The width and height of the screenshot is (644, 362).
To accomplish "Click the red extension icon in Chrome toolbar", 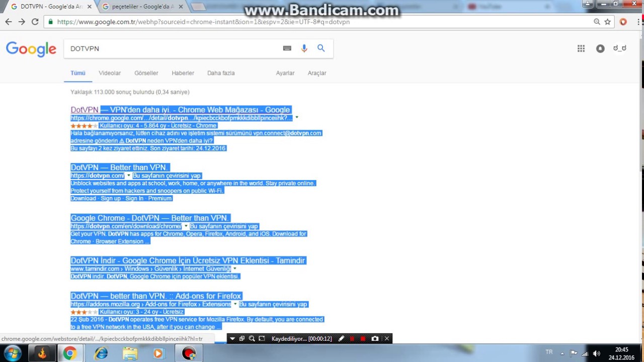I will (x=623, y=22).
